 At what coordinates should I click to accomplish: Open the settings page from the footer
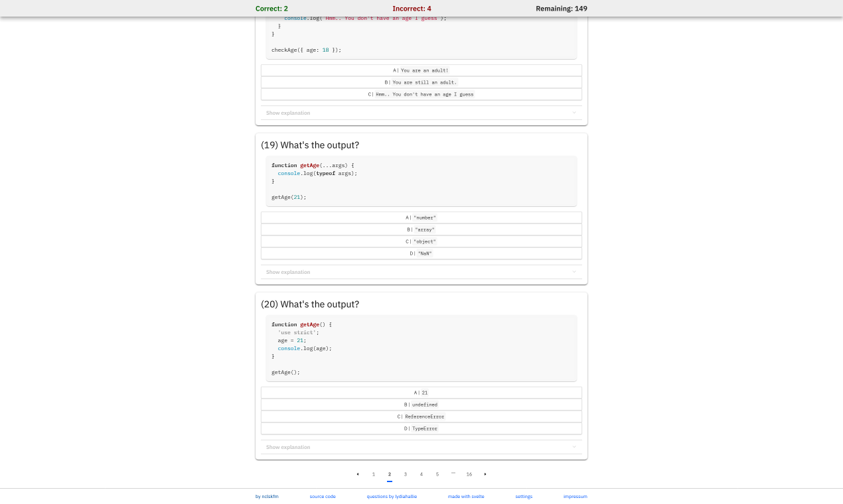coord(524,496)
